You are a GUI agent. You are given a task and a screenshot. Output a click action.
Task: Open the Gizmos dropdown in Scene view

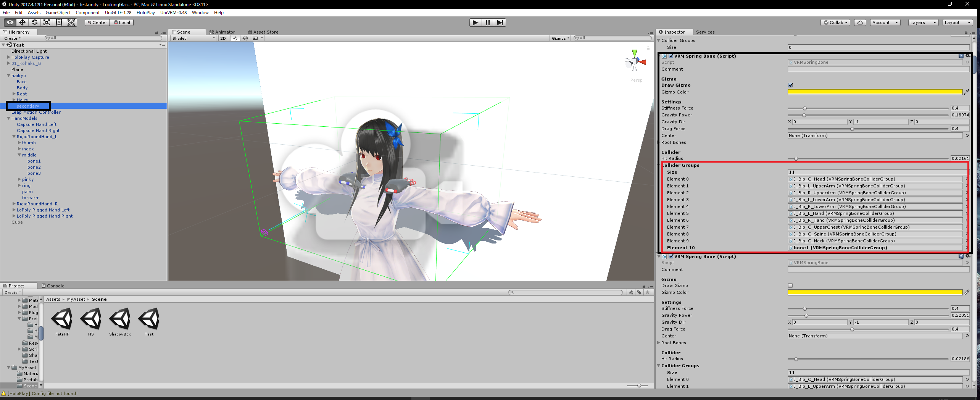coord(560,38)
